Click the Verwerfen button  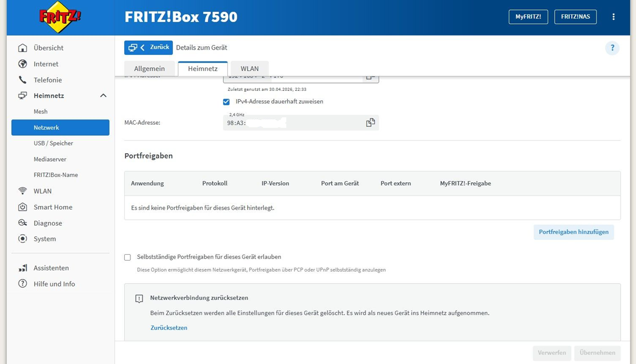pyautogui.click(x=551, y=352)
